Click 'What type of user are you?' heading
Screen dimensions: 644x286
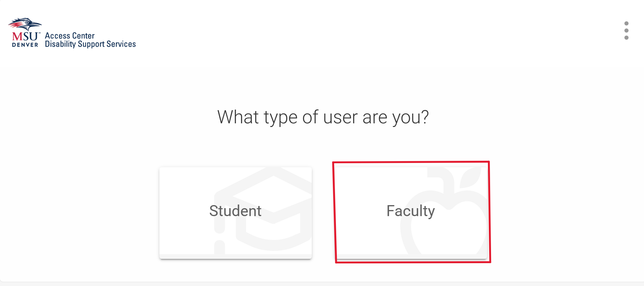(323, 117)
